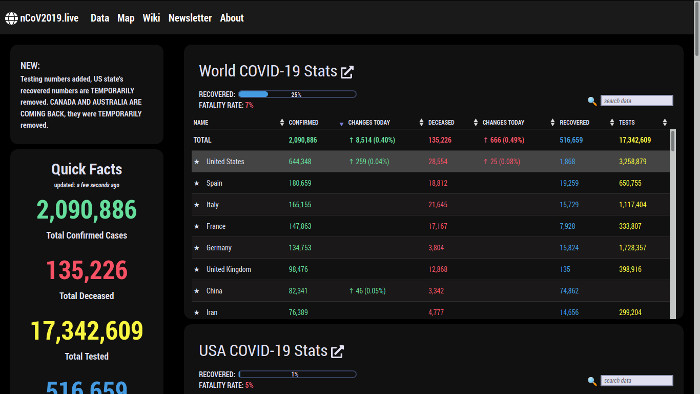
Task: Select the Germany country name
Action: pyautogui.click(x=219, y=248)
